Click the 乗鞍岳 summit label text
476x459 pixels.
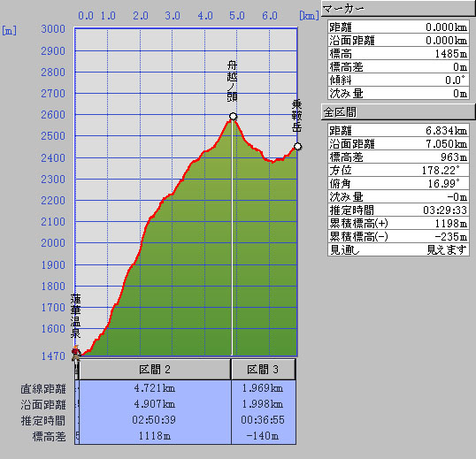point(297,116)
